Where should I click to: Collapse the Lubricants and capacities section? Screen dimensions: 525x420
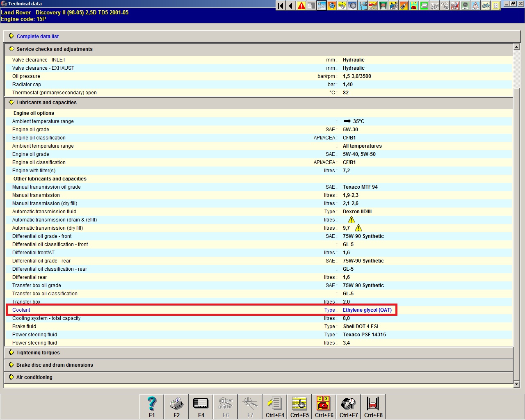(x=46, y=103)
